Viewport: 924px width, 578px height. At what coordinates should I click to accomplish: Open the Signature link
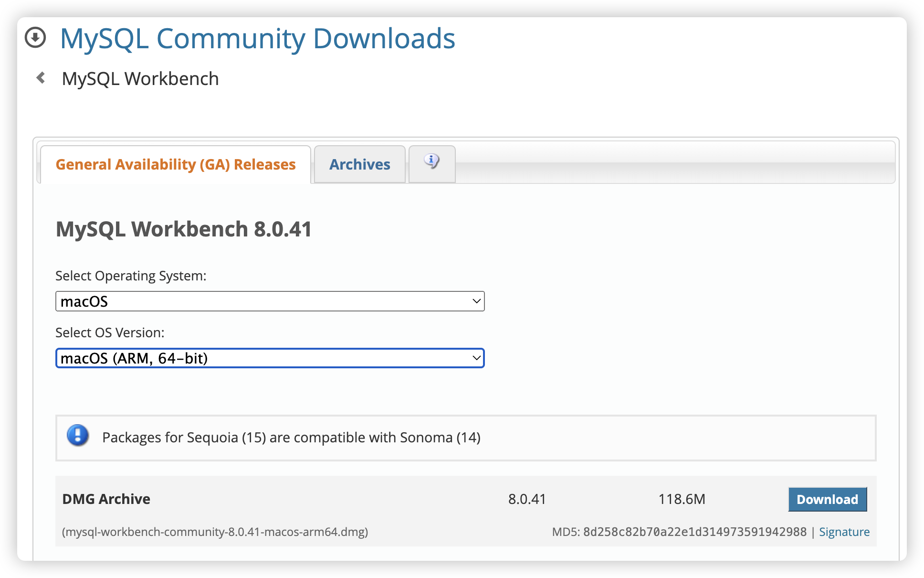pos(844,532)
